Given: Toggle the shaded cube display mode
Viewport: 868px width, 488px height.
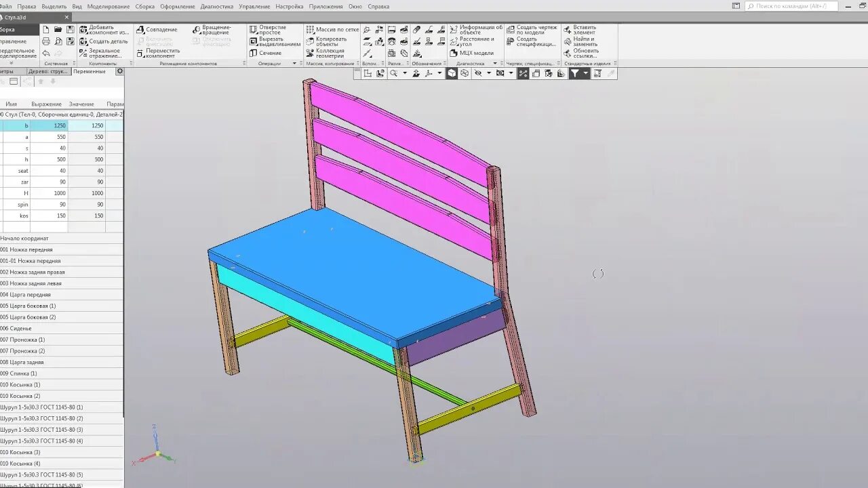Looking at the screenshot, I should pyautogui.click(x=452, y=73).
